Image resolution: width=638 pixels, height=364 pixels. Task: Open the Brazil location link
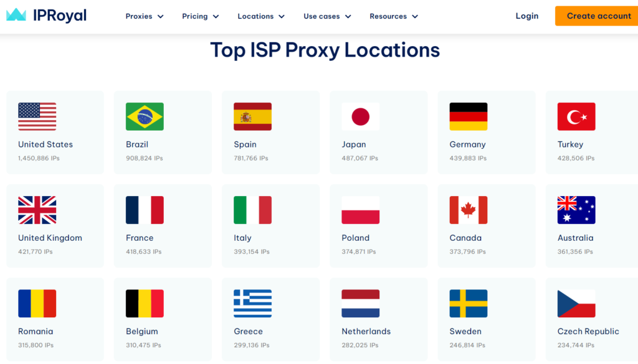(137, 144)
